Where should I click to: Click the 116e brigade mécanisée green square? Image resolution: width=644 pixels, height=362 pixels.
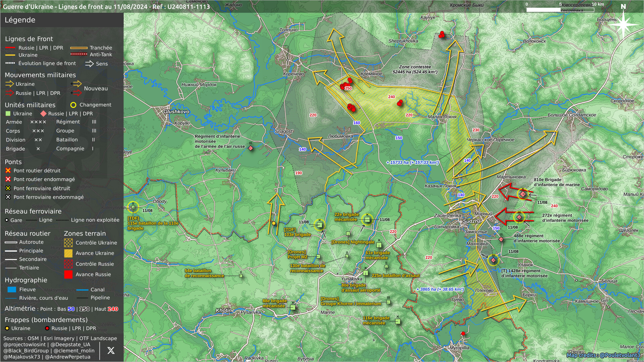coord(397,321)
